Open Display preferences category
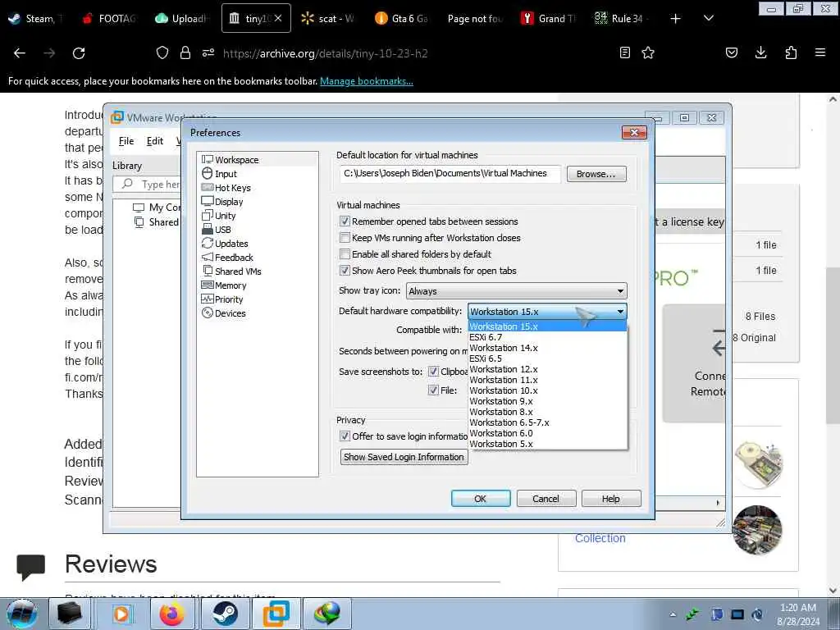The width and height of the screenshot is (840, 630). 222,202
